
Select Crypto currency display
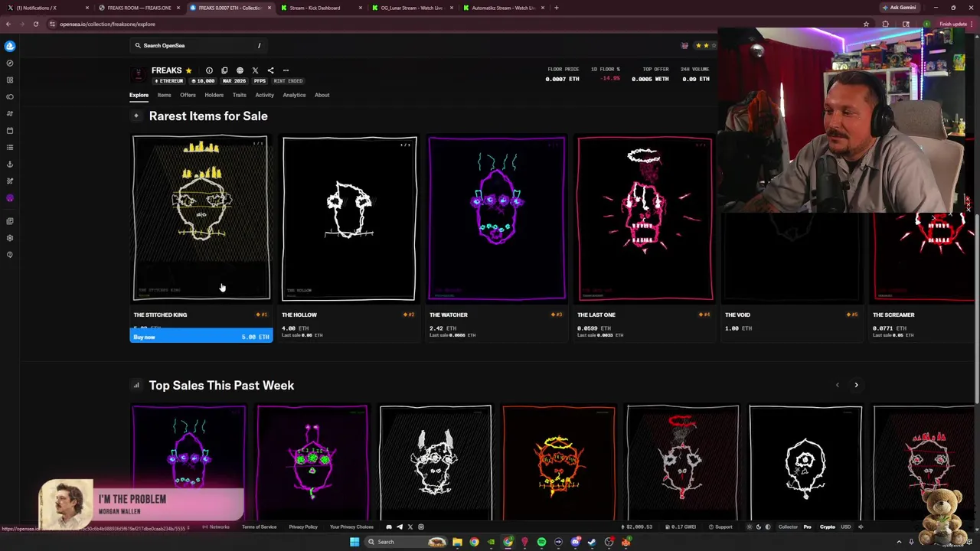[x=828, y=527]
